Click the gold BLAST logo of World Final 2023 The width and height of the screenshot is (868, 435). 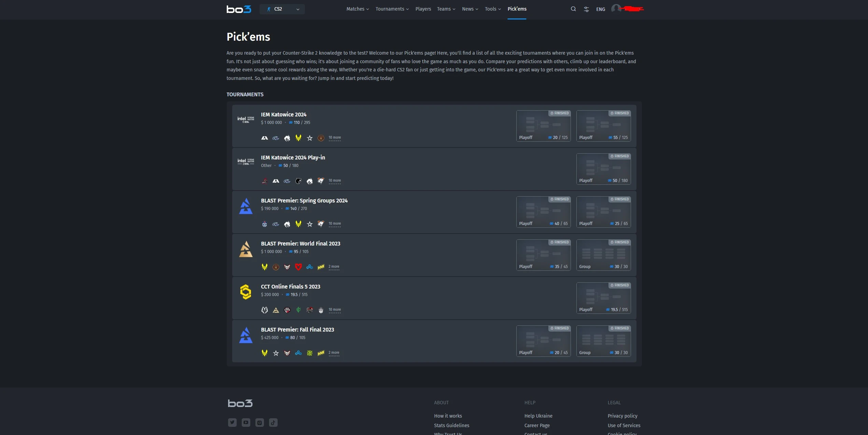pos(246,249)
